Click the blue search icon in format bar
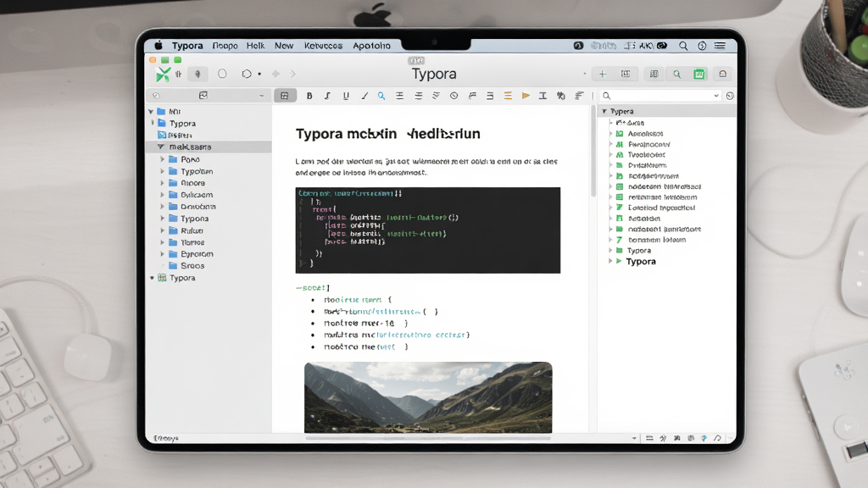This screenshot has width=868, height=488. point(381,96)
